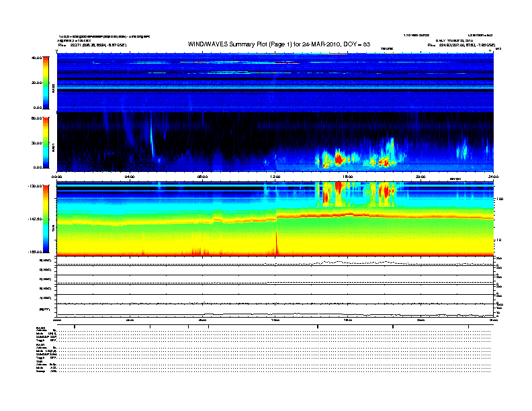Click the RAD2 status heading at bottom left
The height and width of the screenshot is (411, 532).
tap(41, 327)
